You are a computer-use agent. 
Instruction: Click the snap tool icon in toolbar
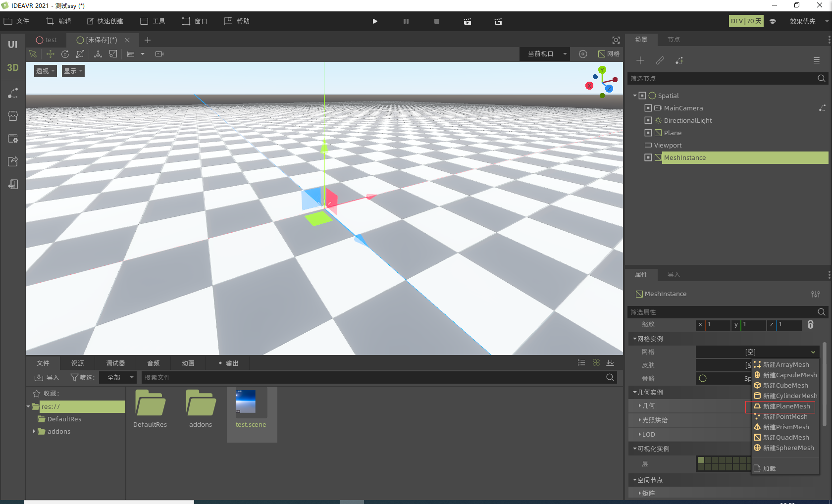coord(113,54)
